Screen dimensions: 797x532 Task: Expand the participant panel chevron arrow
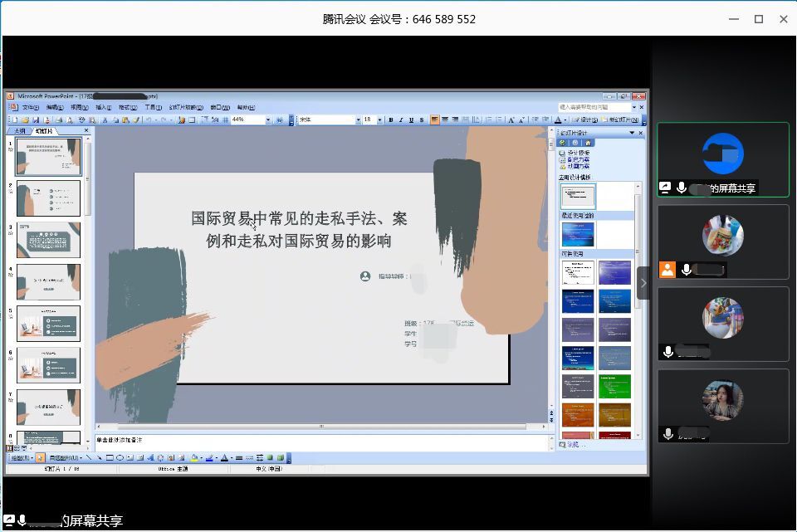pyautogui.click(x=643, y=283)
